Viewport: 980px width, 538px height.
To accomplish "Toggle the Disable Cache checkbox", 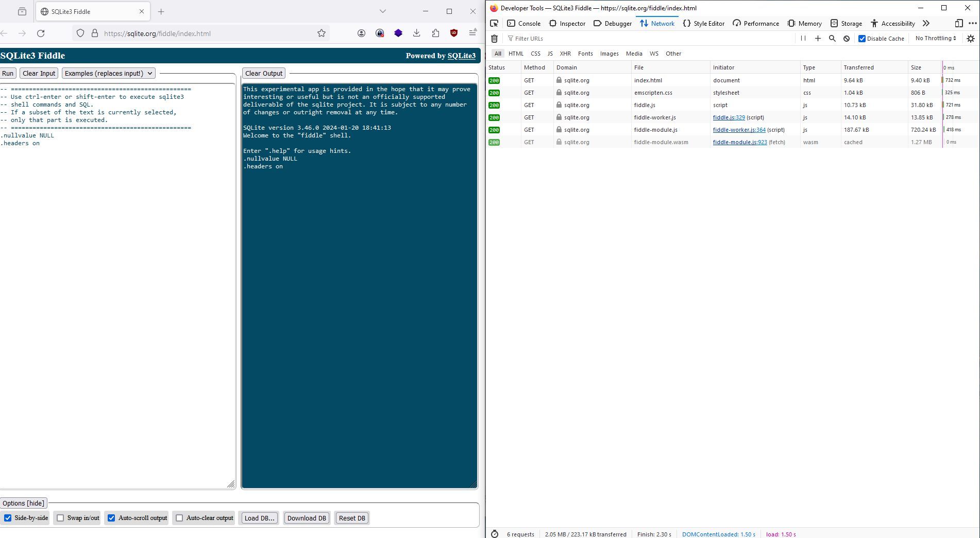I will 861,39.
